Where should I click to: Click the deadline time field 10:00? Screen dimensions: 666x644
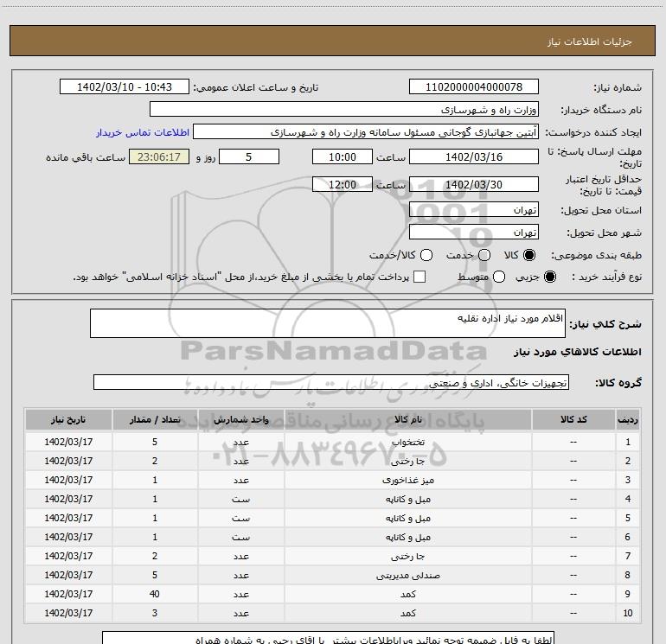point(343,156)
